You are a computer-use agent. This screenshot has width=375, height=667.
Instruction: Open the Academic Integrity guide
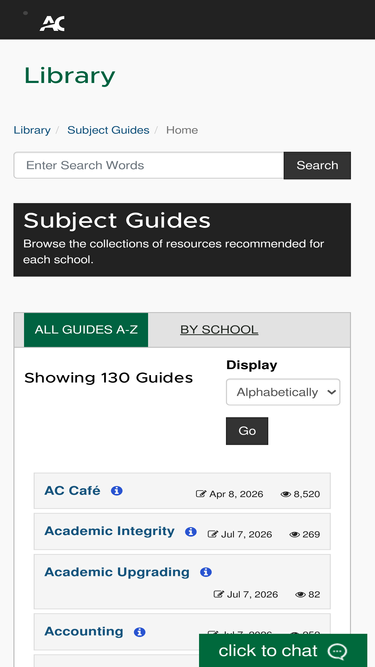click(109, 531)
